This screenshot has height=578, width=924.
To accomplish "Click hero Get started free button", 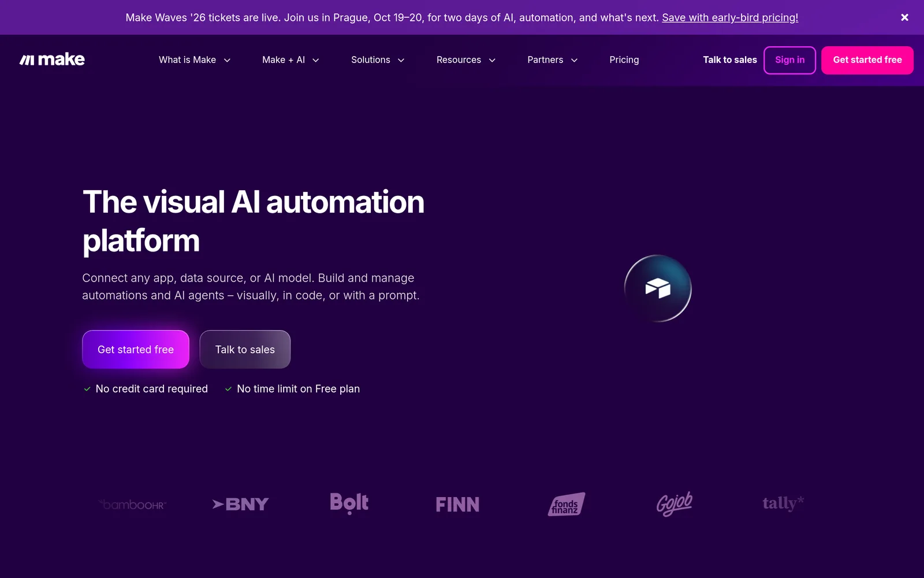I will pos(136,349).
